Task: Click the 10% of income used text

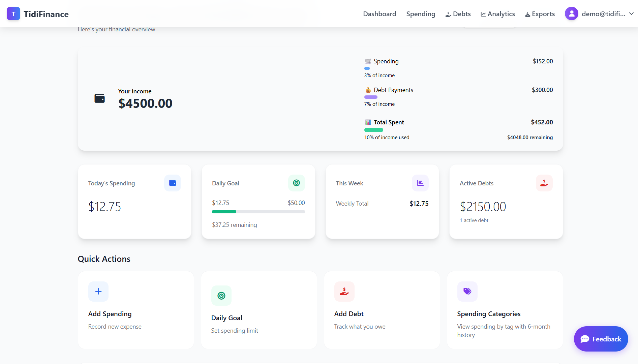Action: (x=387, y=138)
